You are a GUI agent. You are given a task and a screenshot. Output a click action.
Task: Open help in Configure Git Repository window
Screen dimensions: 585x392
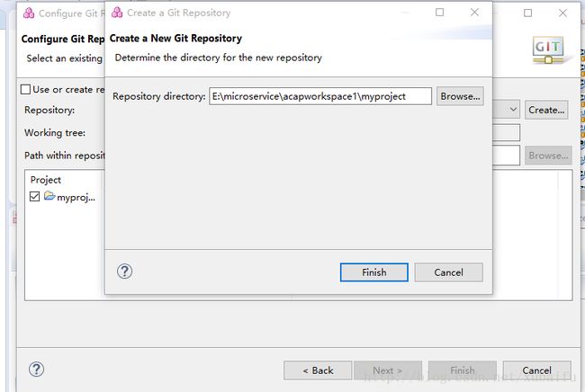click(36, 370)
